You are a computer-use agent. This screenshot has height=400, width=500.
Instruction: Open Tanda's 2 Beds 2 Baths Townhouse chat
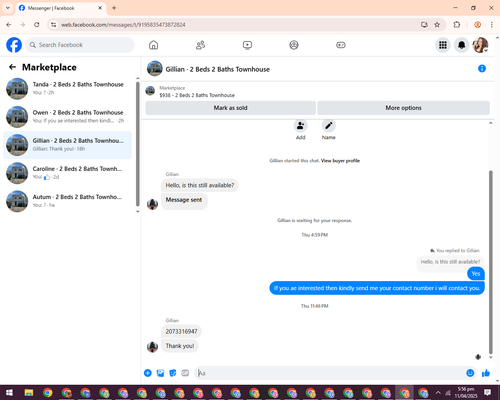click(x=67, y=88)
